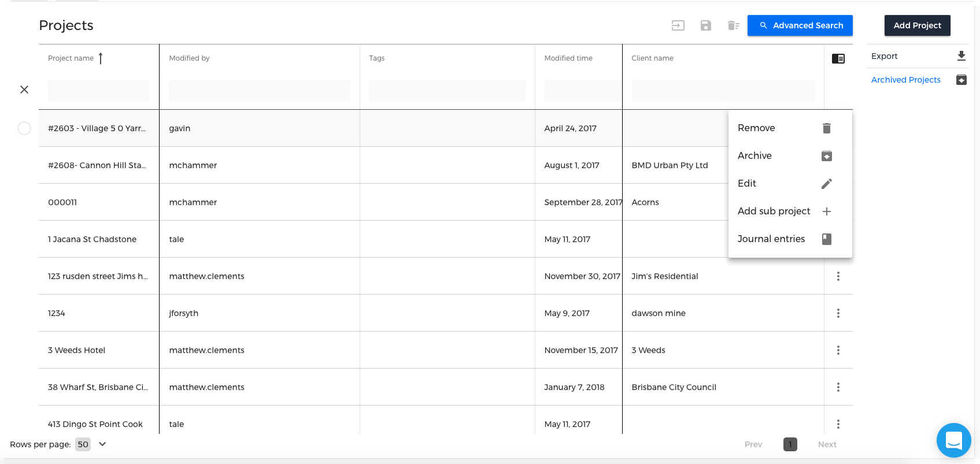Select page 1 in pagination
980x464 pixels.
pyautogui.click(x=790, y=444)
